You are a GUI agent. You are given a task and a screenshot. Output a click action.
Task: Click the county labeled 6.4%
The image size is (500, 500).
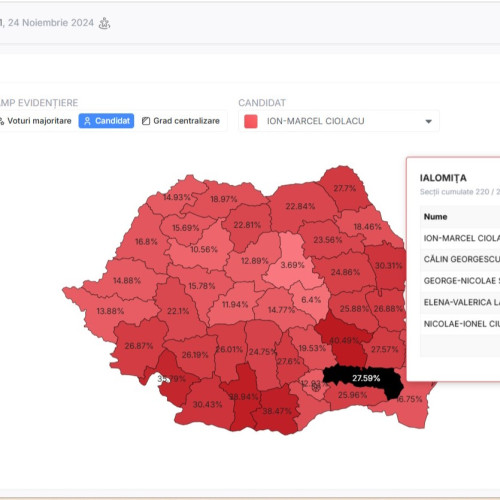click(311, 300)
